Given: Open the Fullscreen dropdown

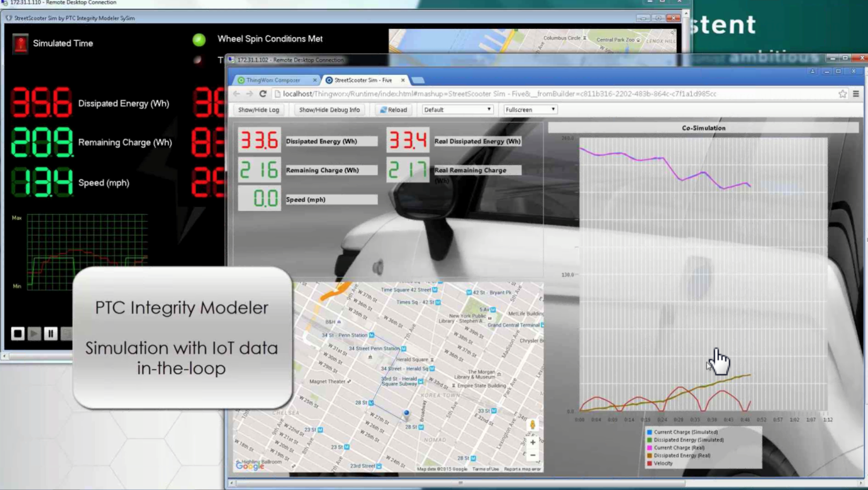Looking at the screenshot, I should [x=530, y=110].
